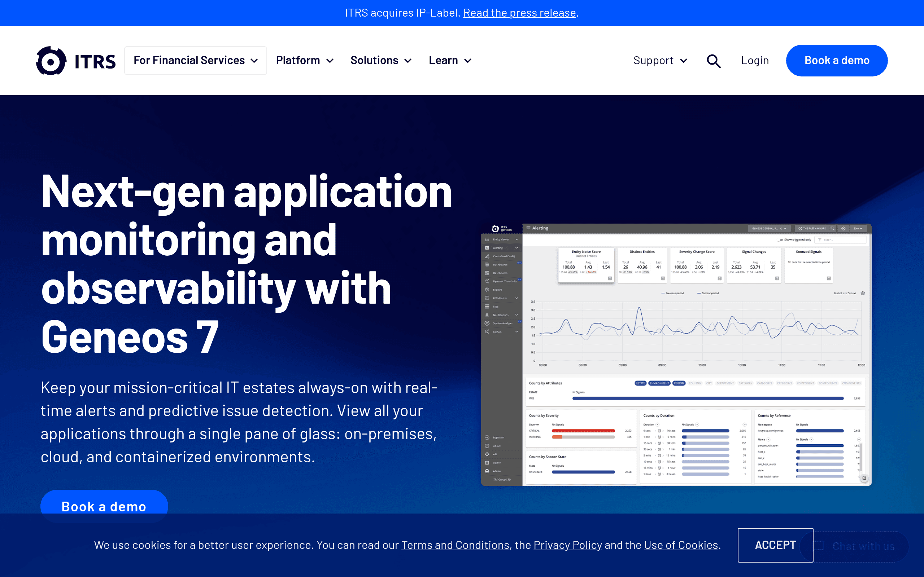Click the chevron beside Support
924x577 pixels.
(x=684, y=61)
